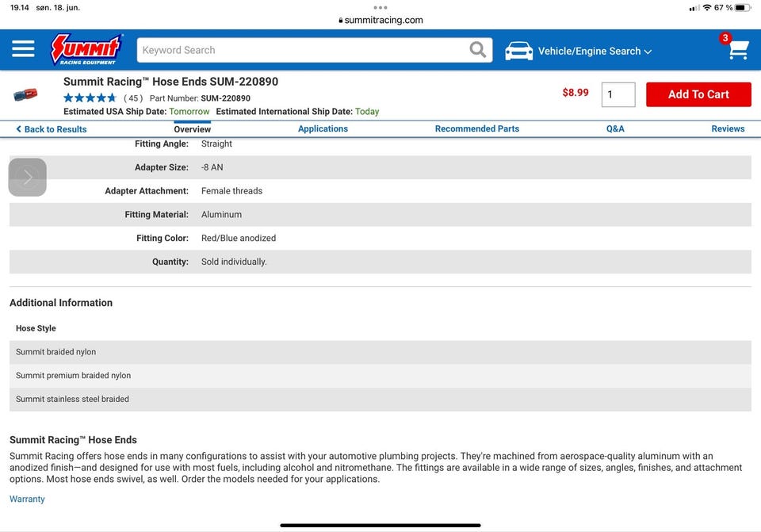This screenshot has height=532, width=761.
Task: Switch to the Applications tab
Action: (x=323, y=128)
